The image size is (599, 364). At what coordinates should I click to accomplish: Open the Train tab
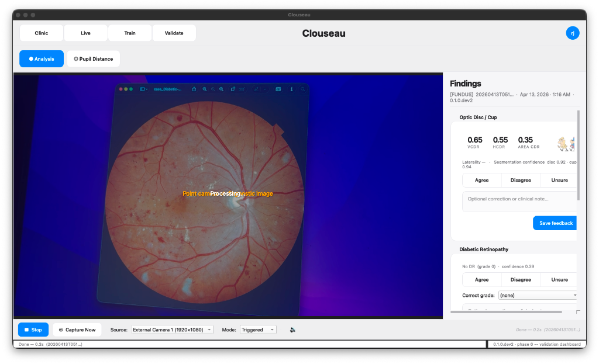(129, 33)
